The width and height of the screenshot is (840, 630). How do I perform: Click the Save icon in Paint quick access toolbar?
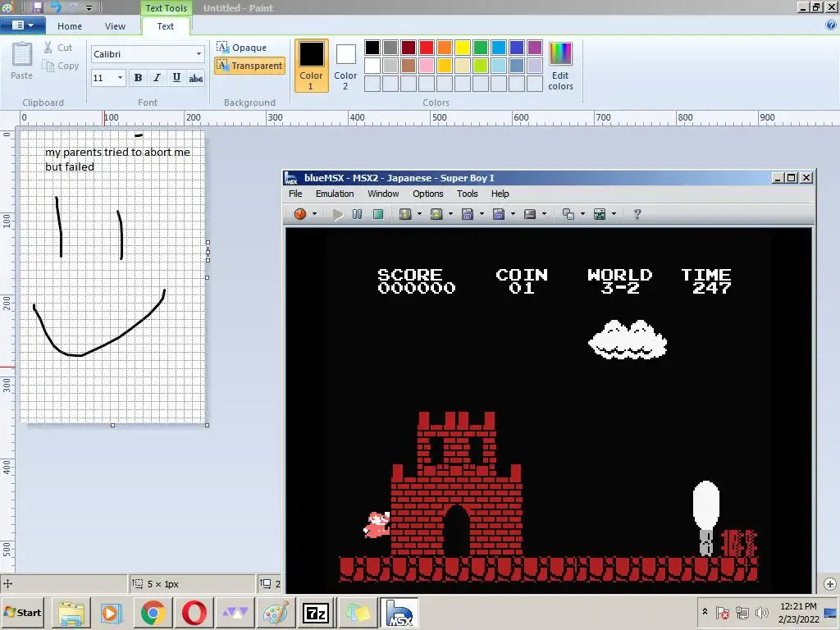point(37,7)
